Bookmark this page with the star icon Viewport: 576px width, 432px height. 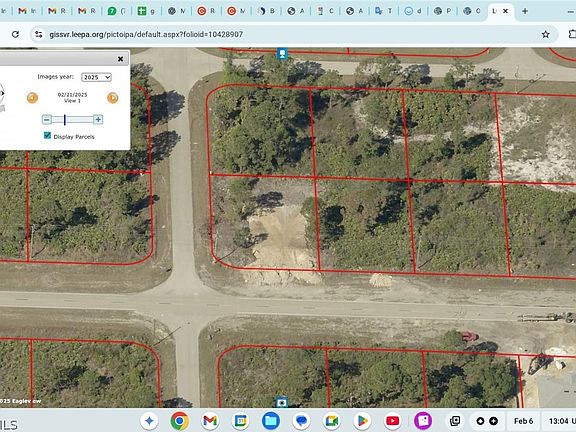tap(546, 34)
